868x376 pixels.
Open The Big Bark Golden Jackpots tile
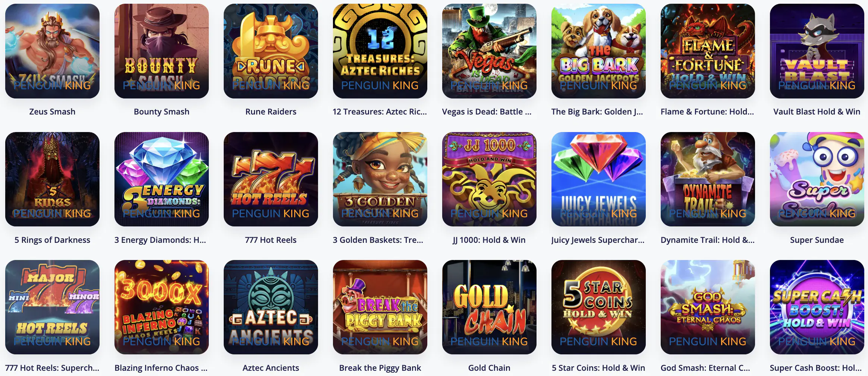click(598, 51)
